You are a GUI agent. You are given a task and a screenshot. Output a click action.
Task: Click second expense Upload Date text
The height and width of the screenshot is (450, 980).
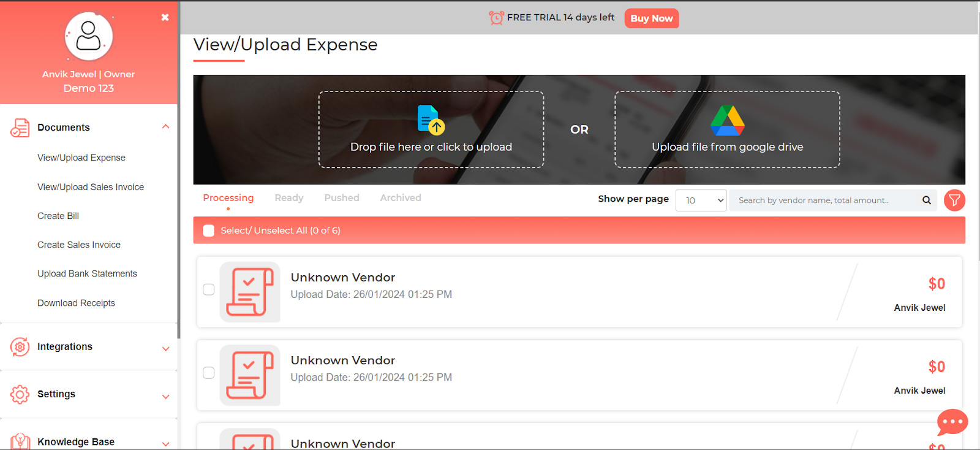pyautogui.click(x=371, y=377)
